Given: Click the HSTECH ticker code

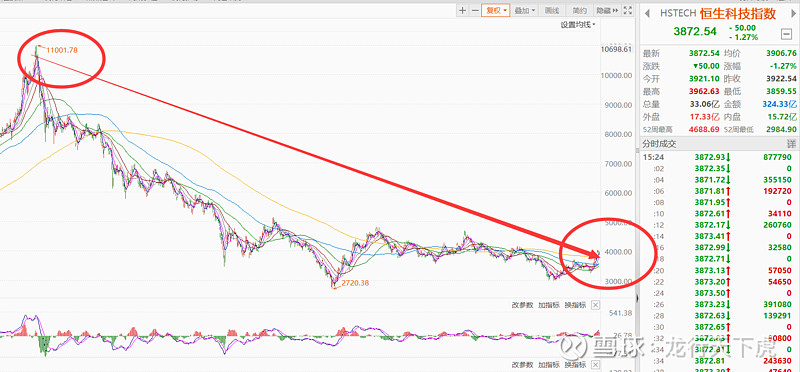Looking at the screenshot, I should 678,14.
